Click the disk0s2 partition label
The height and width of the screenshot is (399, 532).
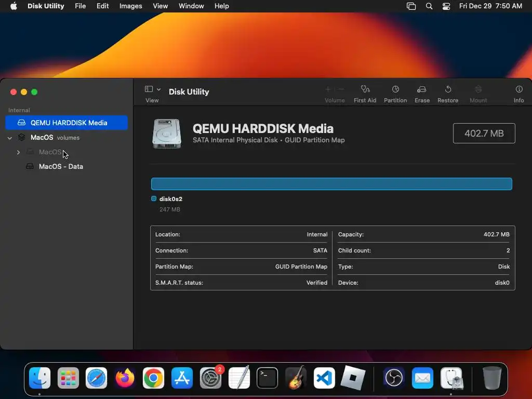click(170, 199)
